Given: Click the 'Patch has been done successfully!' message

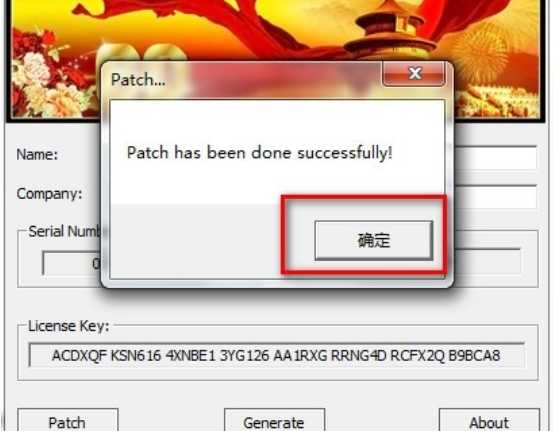Looking at the screenshot, I should (259, 153).
